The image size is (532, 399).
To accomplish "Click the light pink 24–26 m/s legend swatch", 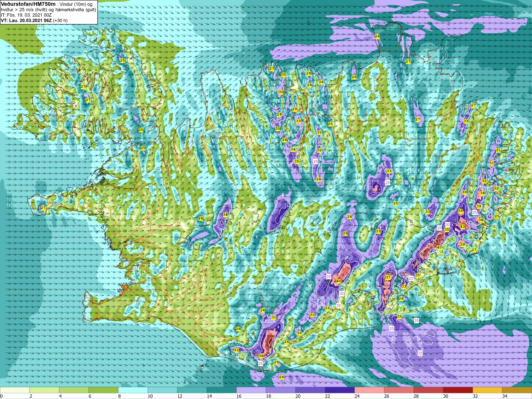I will tap(369, 390).
